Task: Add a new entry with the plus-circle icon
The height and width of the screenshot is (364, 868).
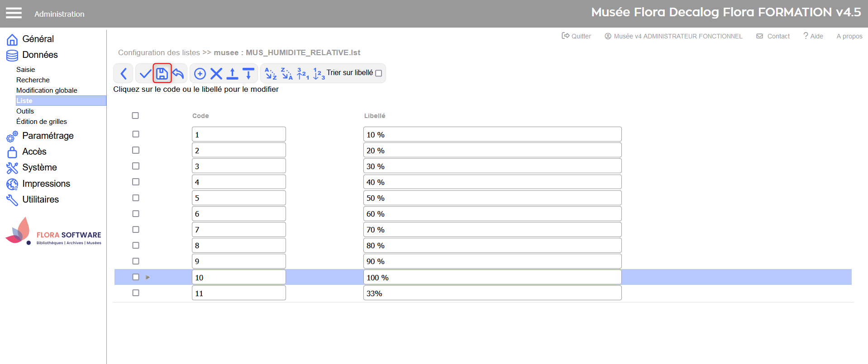Action: tap(200, 73)
